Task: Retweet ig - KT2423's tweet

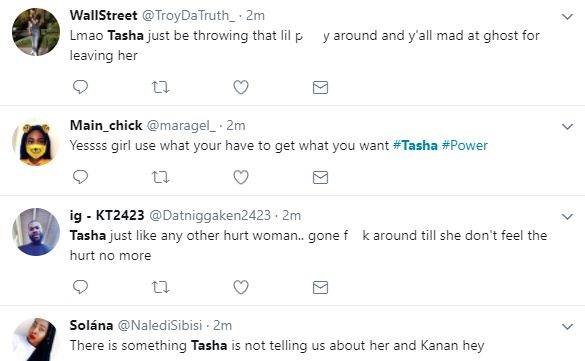Action: point(161,287)
